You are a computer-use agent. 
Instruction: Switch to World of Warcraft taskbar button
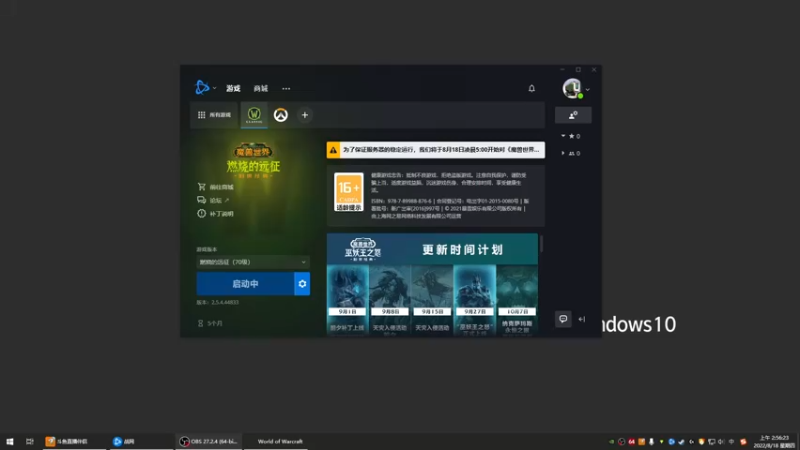click(276, 441)
